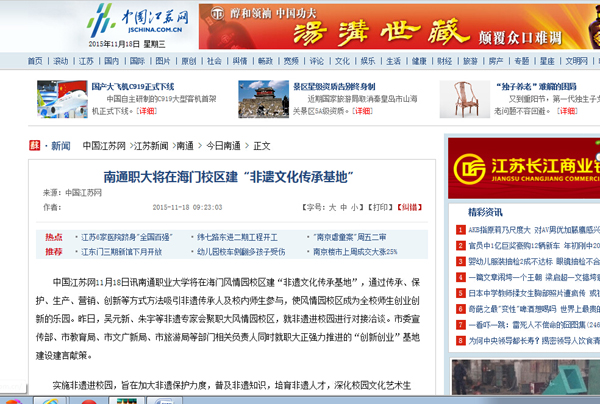The width and height of the screenshot is (600, 404).
Task: Go to the 星座 section
Action: coord(548,61)
